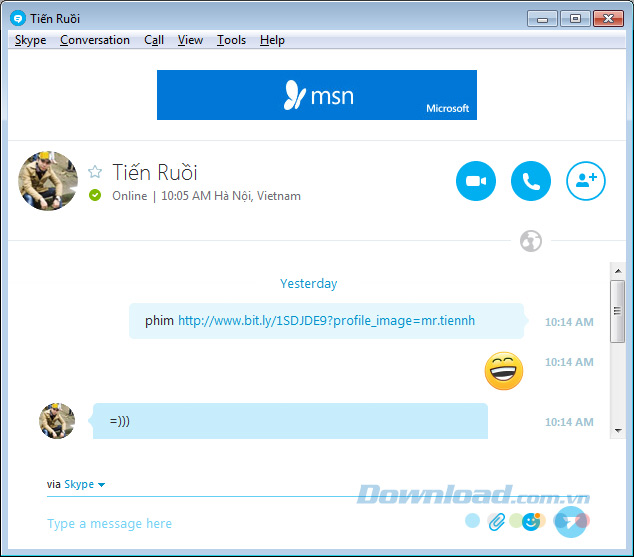The height and width of the screenshot is (557, 634).
Task: Start a voice call using phone icon
Action: 530,181
